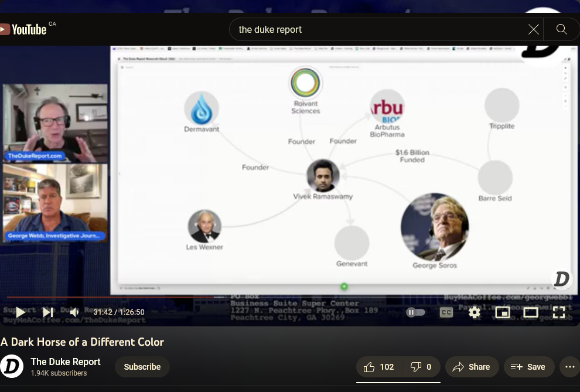The width and height of the screenshot is (580, 392).
Task: Click the 1.94K subscribers text
Action: point(59,373)
